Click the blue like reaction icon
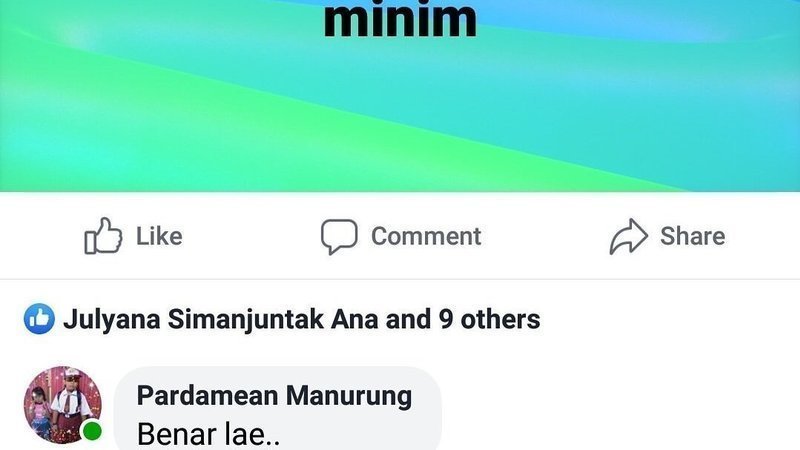Screen dimensions: 800x450 coord(39,319)
